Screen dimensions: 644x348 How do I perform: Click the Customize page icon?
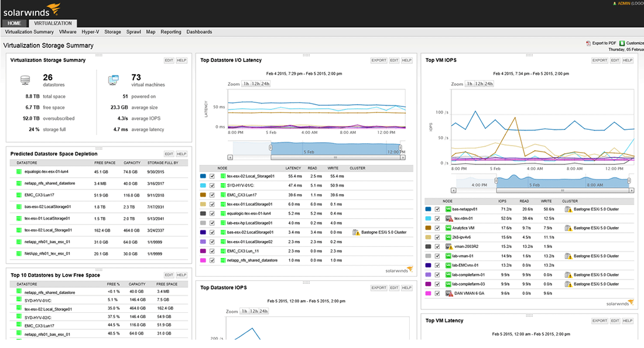click(622, 43)
